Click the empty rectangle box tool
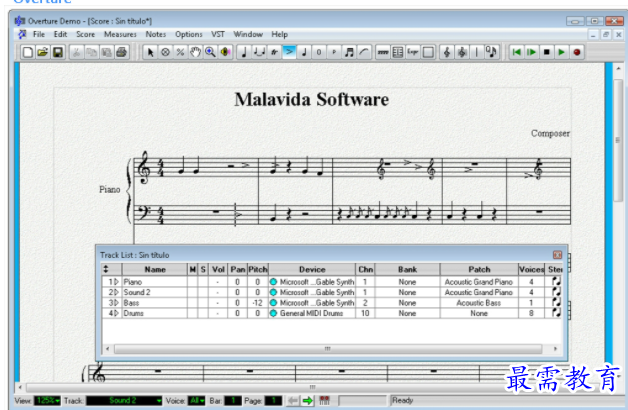 (428, 52)
